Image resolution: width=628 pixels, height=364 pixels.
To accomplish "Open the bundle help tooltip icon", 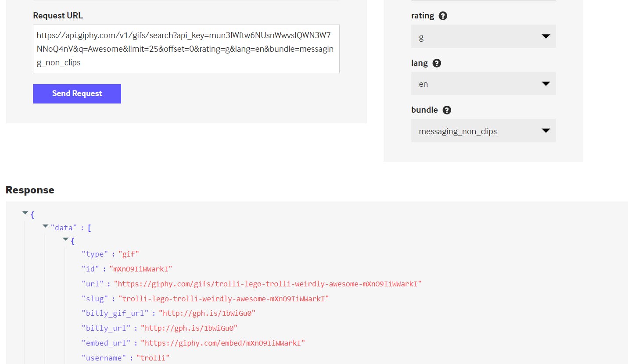I will pyautogui.click(x=447, y=110).
